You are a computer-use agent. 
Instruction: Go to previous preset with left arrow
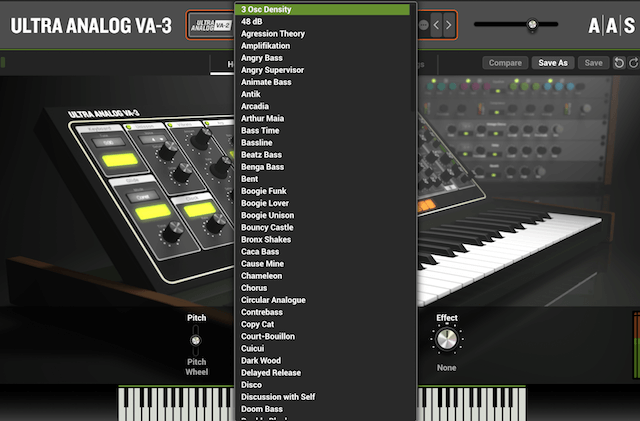click(436, 25)
